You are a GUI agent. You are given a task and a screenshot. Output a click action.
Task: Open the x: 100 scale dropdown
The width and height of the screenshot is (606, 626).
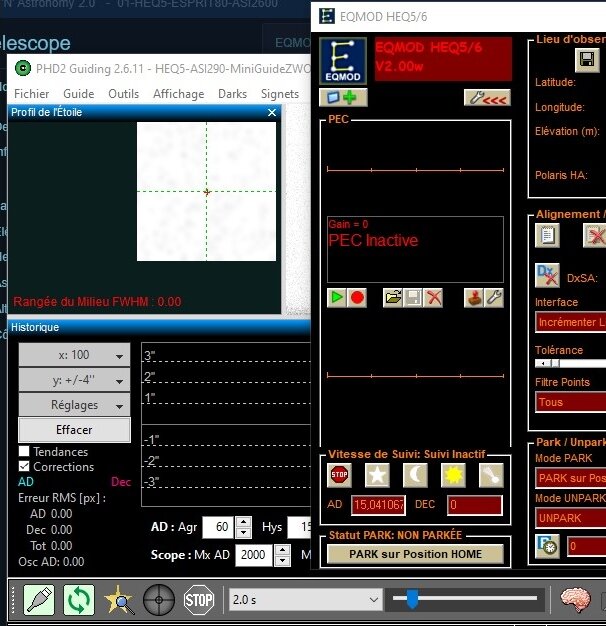tap(74, 355)
